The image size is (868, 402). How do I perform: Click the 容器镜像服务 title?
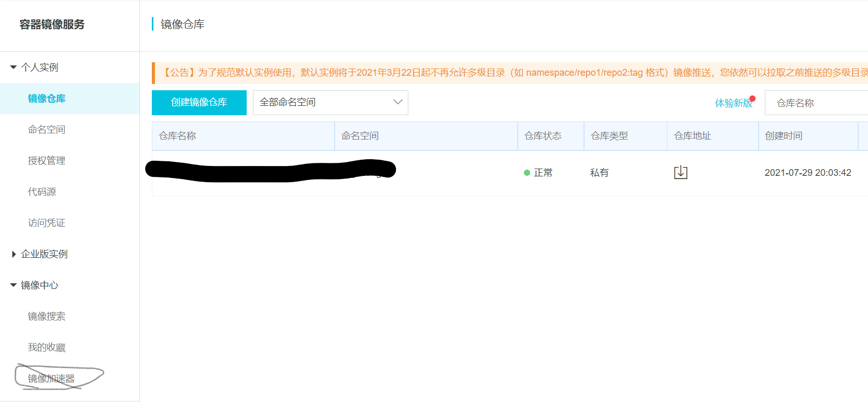[52, 24]
